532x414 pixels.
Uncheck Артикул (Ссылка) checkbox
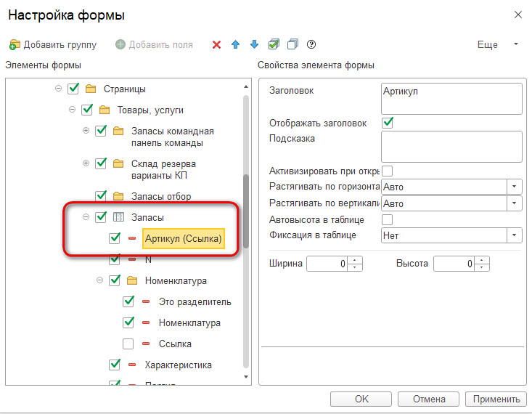[115, 238]
